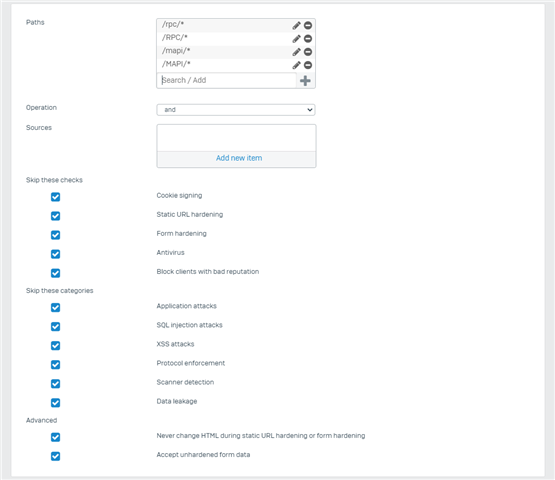
Task: Toggle Accept unhardened form data
Action: point(56,456)
